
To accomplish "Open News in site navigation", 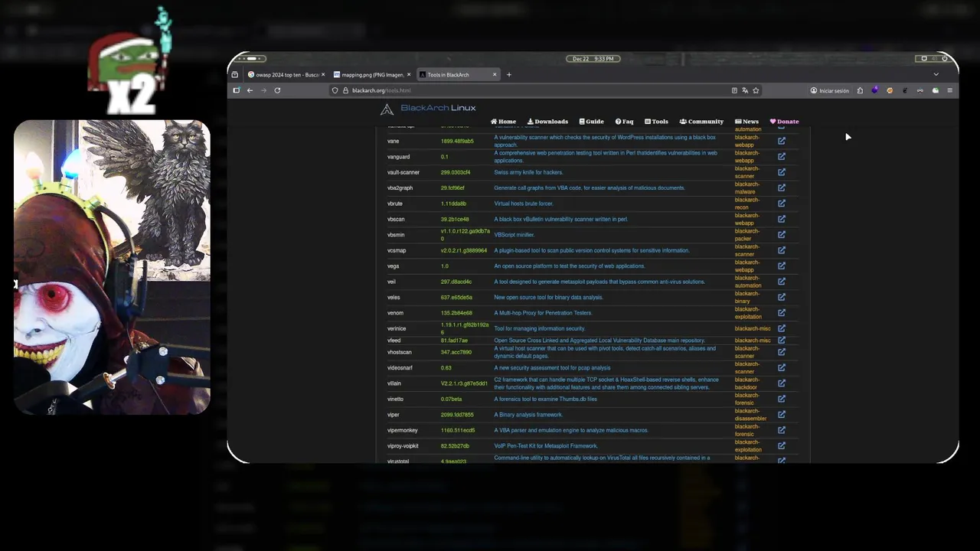I will pos(746,122).
